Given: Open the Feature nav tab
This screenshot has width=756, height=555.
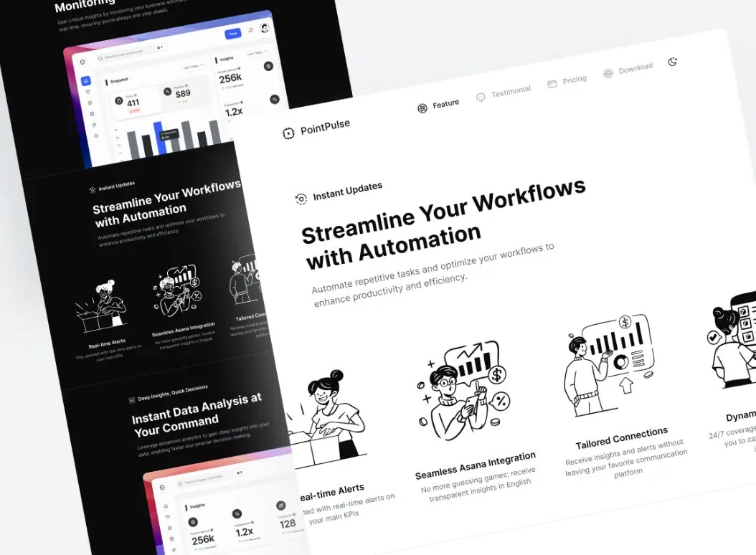Looking at the screenshot, I should click(x=438, y=105).
